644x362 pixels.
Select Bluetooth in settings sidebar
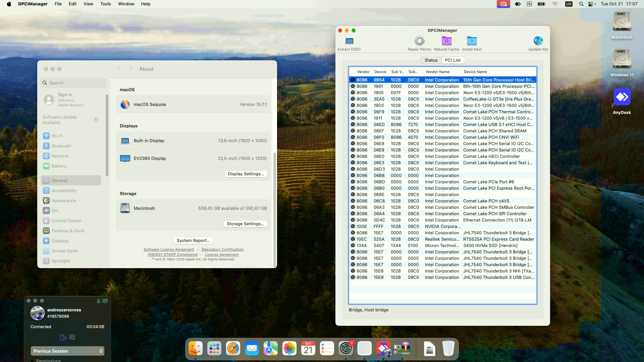(x=71, y=146)
